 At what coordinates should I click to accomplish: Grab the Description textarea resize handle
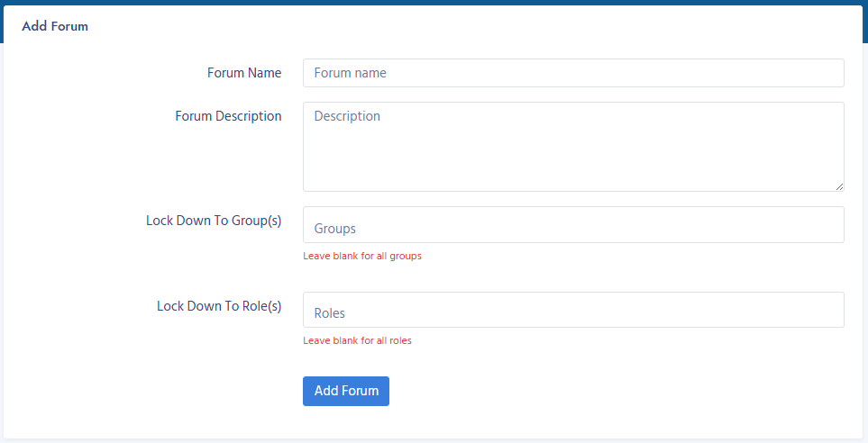click(839, 186)
